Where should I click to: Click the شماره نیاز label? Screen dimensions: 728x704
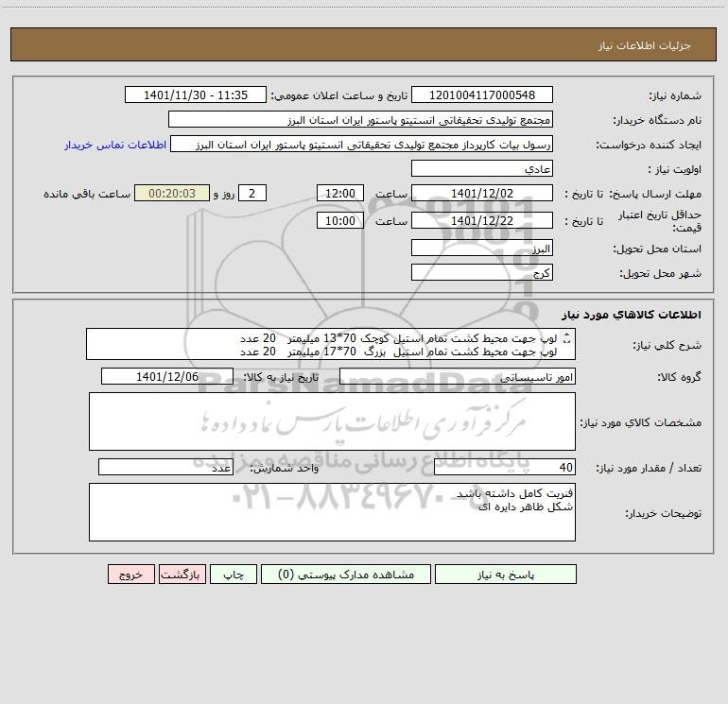[675, 95]
